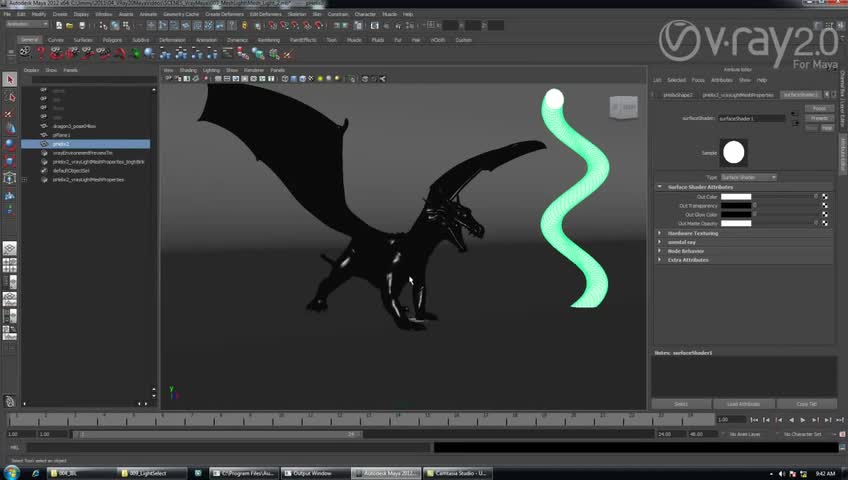Viewport: 848px width, 480px height.
Task: Select the arrow Select tool in toolbox
Action: click(11, 79)
